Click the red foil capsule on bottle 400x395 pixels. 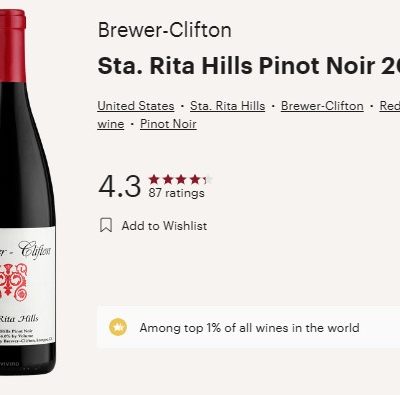pyautogui.click(x=13, y=46)
